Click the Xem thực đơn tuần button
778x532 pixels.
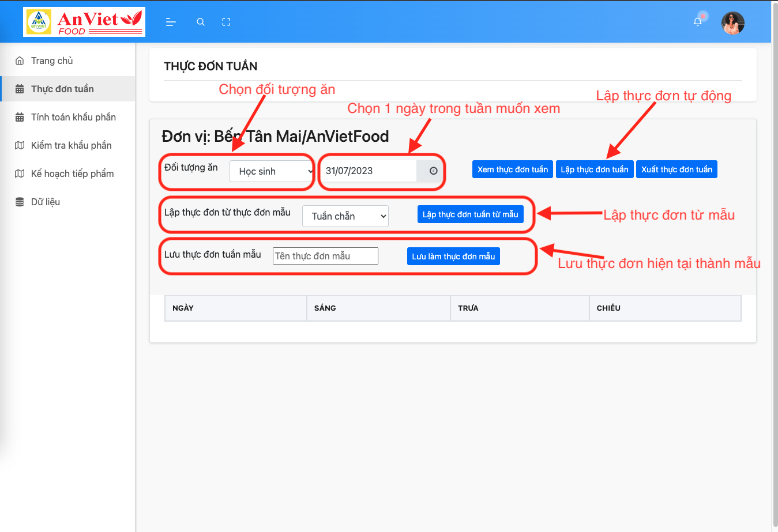point(512,169)
